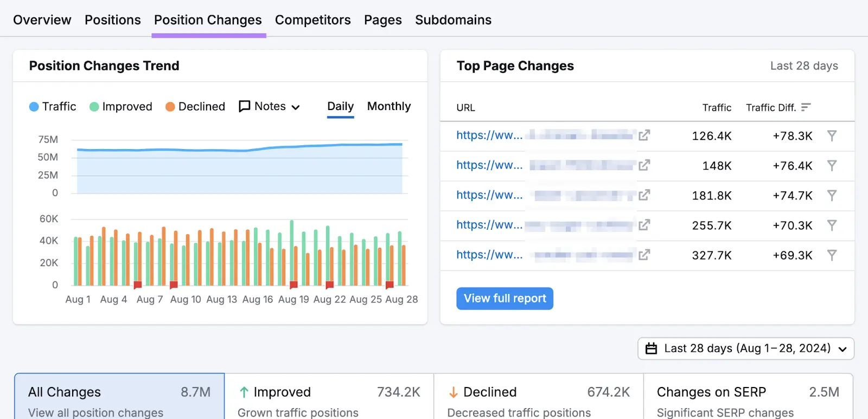Screen dimensions: 868x419
Task: Click the Traffic Diff. sort icon
Action: tap(806, 107)
